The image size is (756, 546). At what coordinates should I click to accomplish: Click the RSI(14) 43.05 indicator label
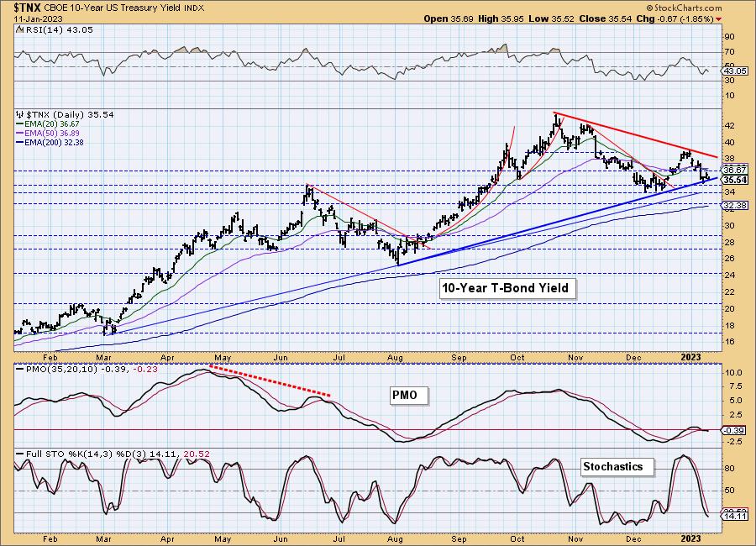58,30
